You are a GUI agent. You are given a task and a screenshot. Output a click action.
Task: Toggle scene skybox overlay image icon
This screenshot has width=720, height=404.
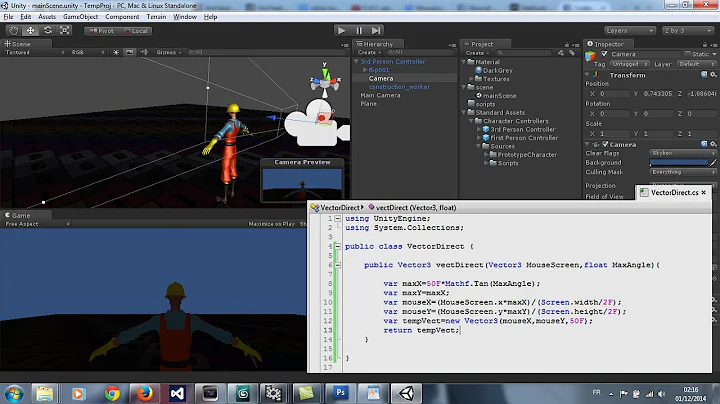[x=129, y=52]
